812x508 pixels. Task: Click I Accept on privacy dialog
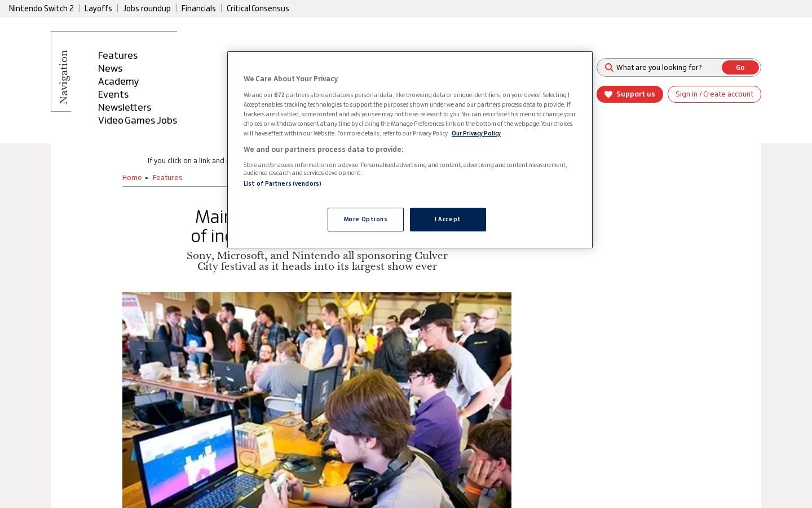[x=448, y=220]
